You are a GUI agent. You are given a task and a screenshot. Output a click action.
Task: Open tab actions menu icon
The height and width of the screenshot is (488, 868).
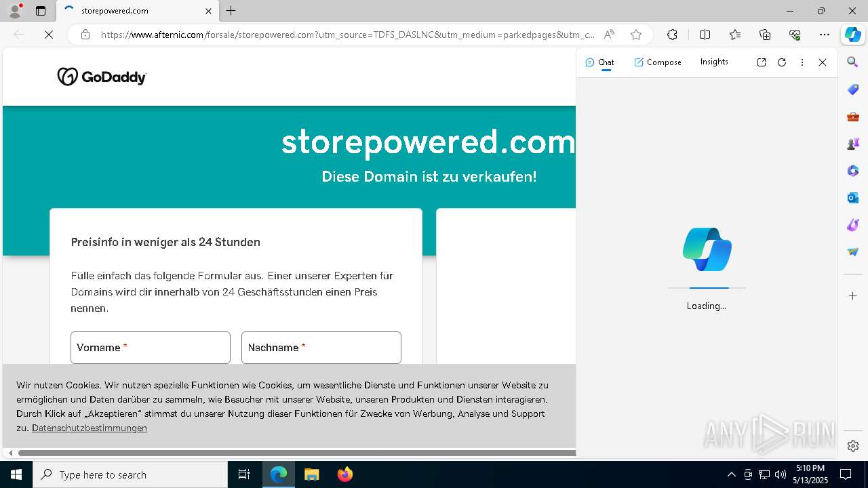(41, 11)
